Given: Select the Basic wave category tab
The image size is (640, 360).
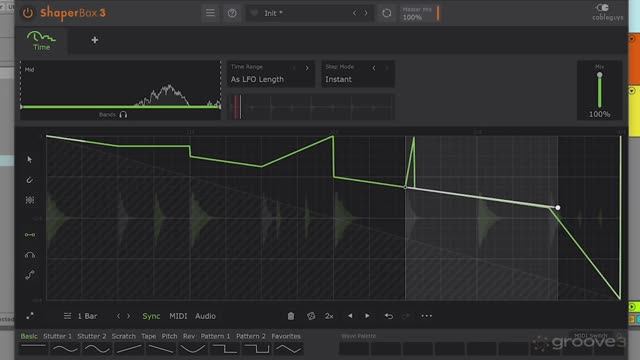Looking at the screenshot, I should (x=29, y=336).
